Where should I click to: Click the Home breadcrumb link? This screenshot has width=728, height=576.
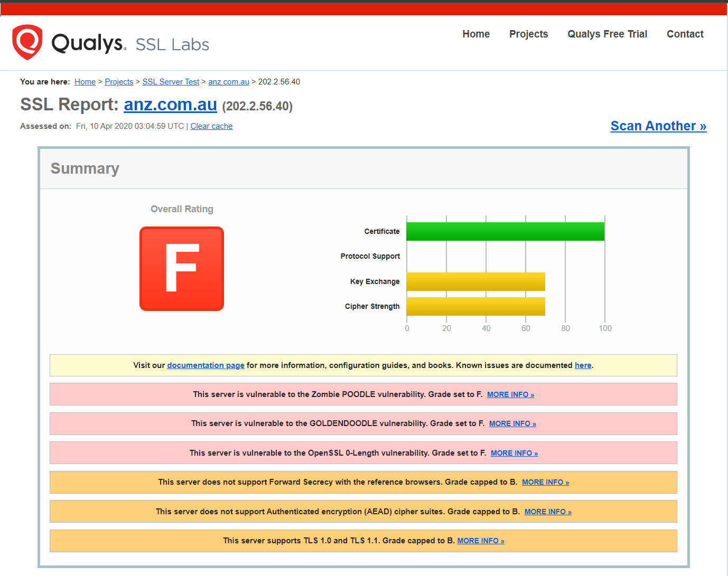(85, 82)
